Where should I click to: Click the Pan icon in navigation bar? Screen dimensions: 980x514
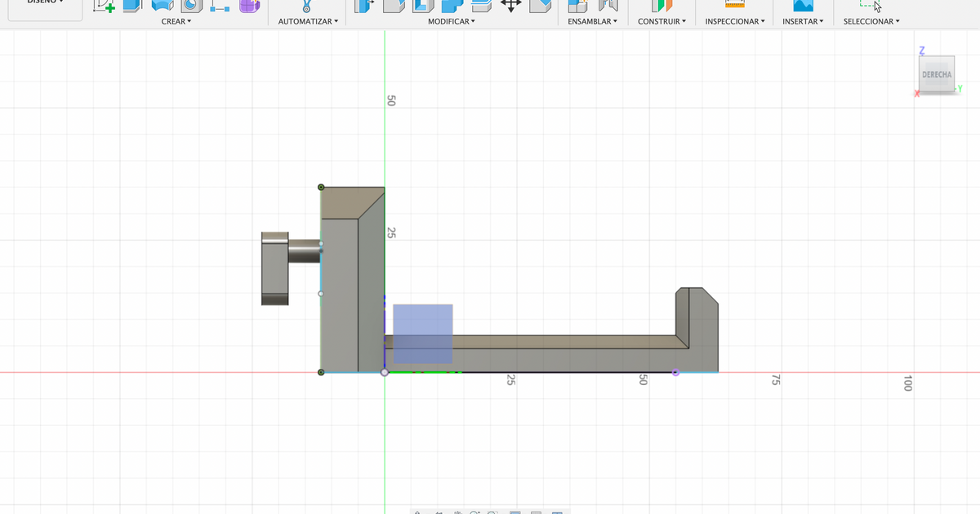coord(457,512)
